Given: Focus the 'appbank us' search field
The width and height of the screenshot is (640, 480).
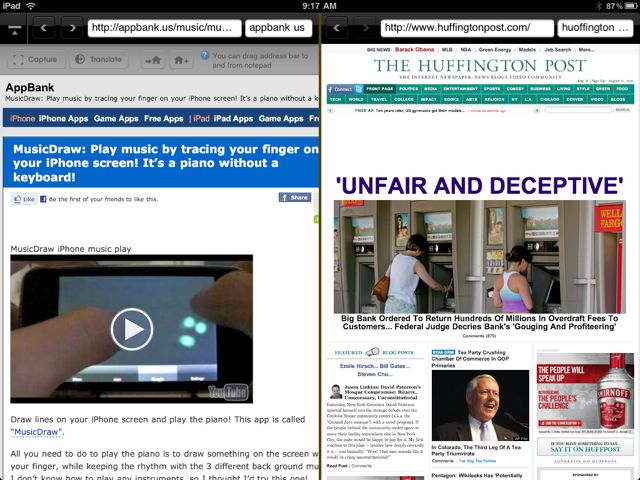Looking at the screenshot, I should pyautogui.click(x=278, y=28).
